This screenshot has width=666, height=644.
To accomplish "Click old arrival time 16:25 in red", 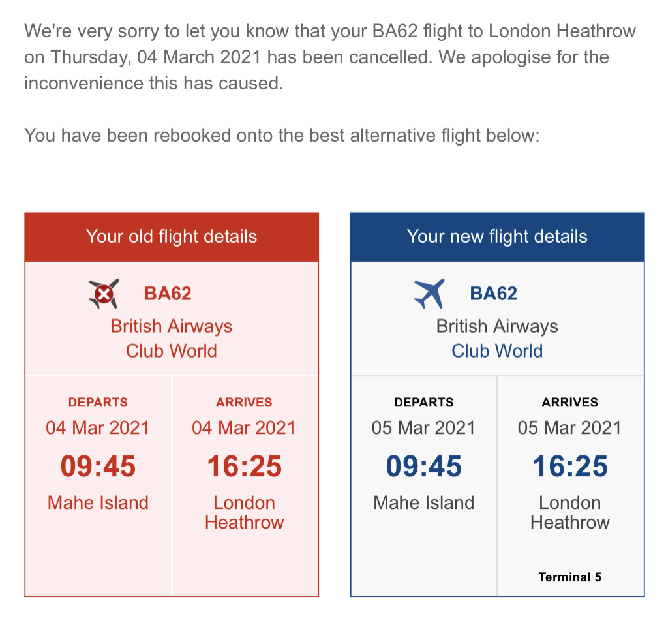I will click(244, 466).
